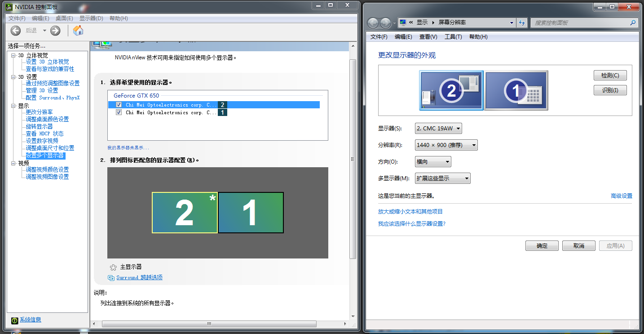This screenshot has height=334, width=644.
Task: Open the 分辨率(R) dropdown
Action: [x=446, y=145]
